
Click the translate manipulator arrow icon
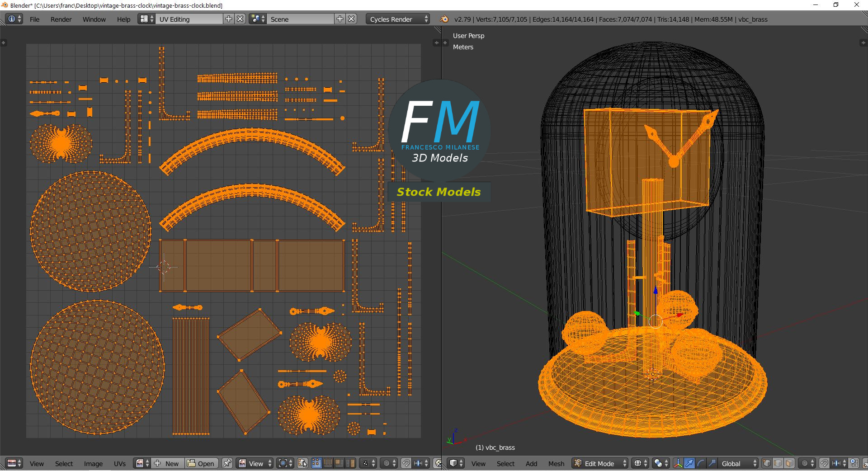coord(689,463)
